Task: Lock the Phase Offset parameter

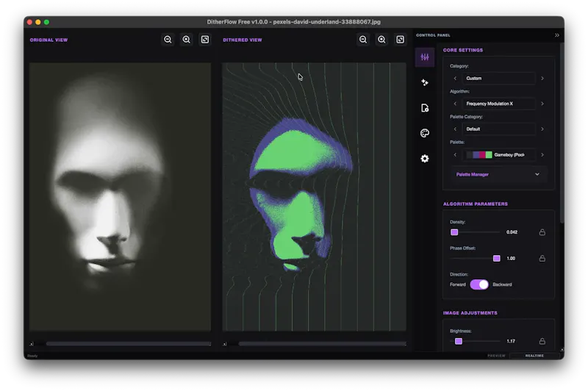Action: click(542, 258)
